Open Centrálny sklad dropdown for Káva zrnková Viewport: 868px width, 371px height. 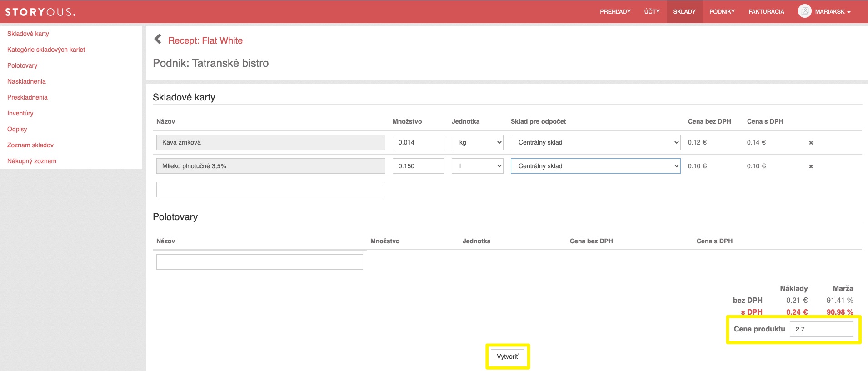pos(596,142)
